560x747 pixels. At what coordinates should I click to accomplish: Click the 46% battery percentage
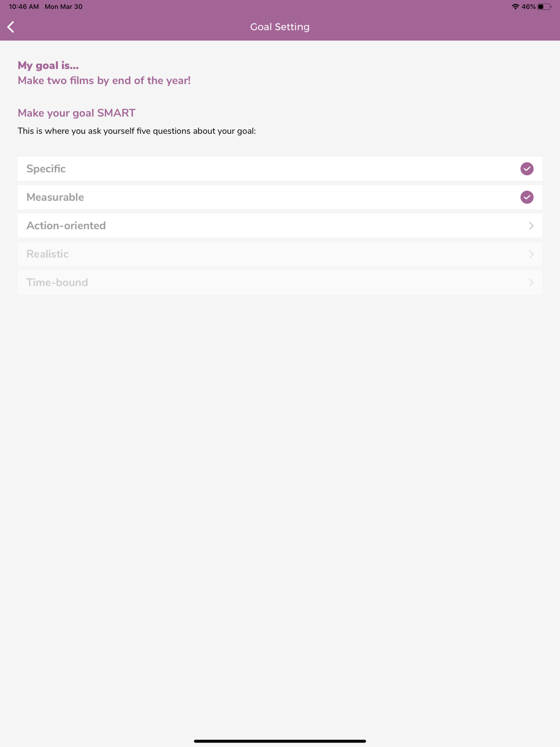528,7
